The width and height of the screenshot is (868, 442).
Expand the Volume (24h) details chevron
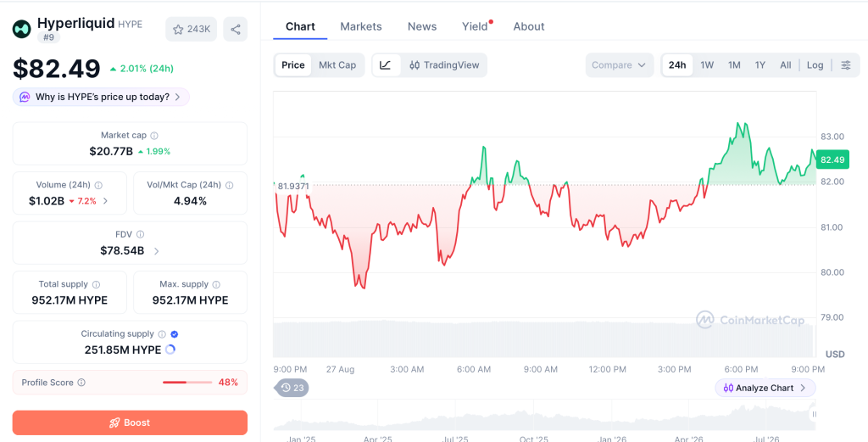106,201
